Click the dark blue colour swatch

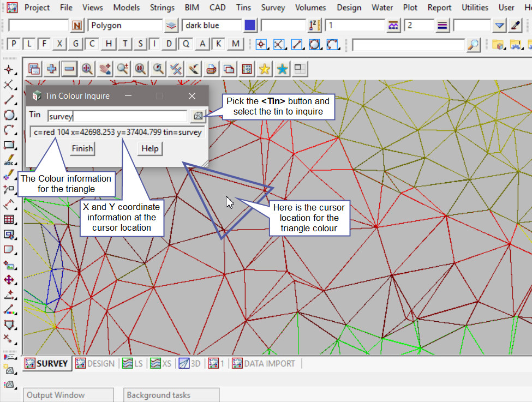(250, 26)
